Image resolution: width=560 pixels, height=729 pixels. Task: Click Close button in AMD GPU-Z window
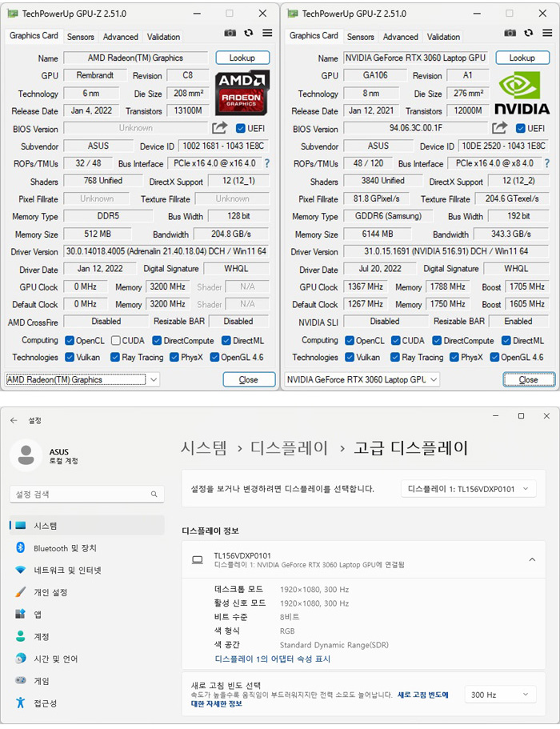249,379
